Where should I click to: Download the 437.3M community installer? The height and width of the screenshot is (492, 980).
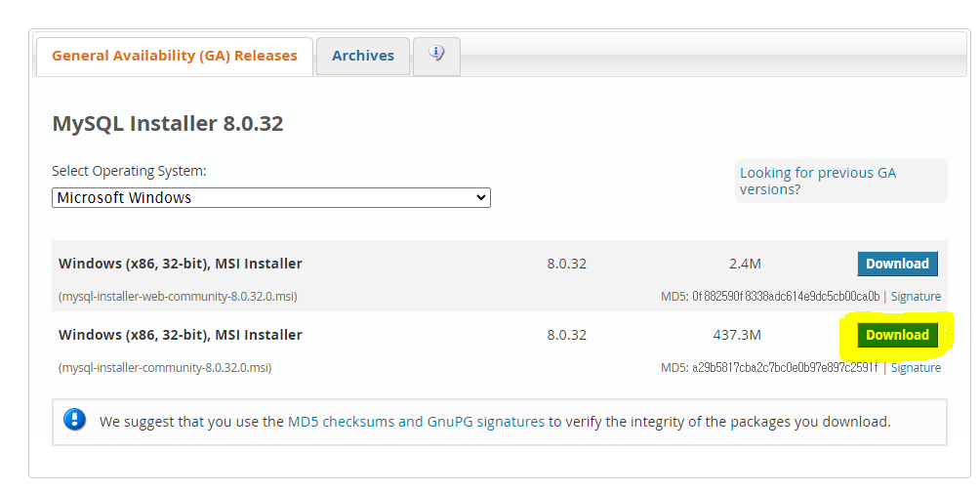click(x=897, y=335)
